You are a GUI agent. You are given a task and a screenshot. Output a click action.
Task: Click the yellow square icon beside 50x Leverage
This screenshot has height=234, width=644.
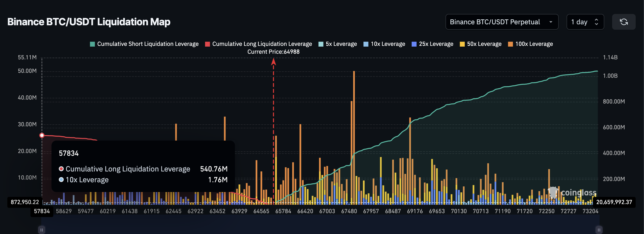463,44
